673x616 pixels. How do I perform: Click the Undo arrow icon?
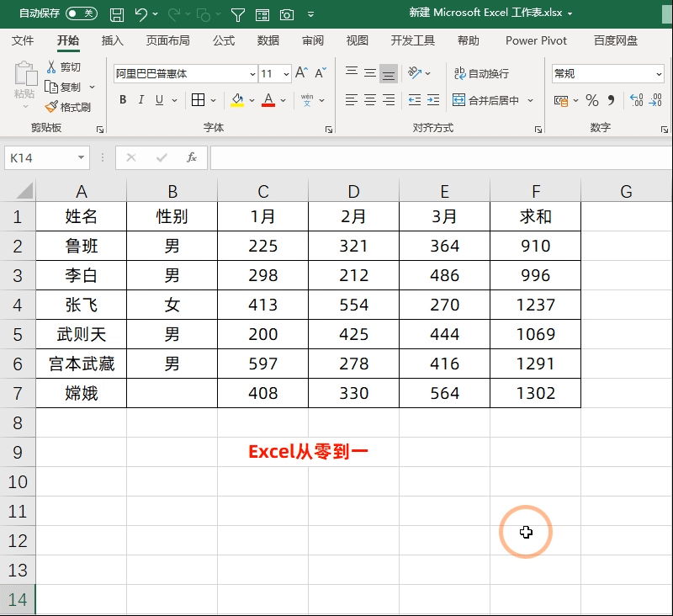tap(140, 14)
